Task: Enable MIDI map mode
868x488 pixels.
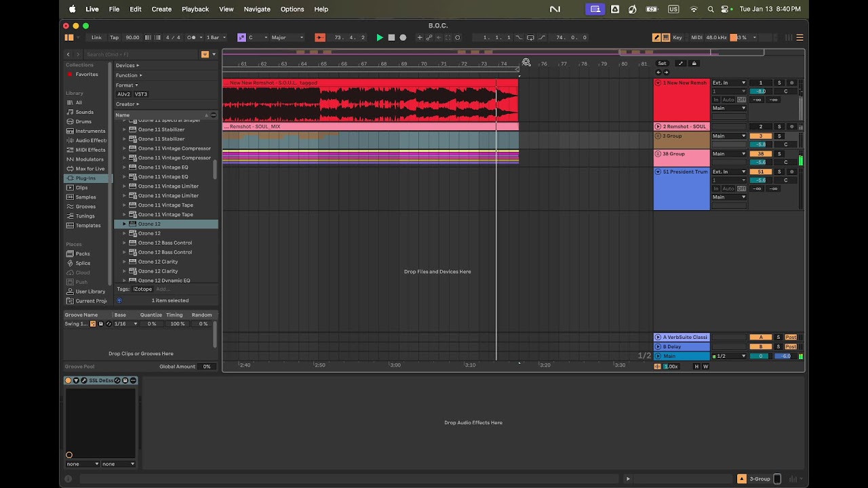Action: click(697, 37)
